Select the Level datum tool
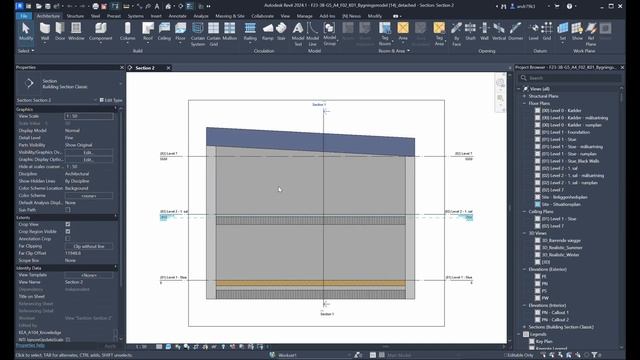 coord(533,31)
